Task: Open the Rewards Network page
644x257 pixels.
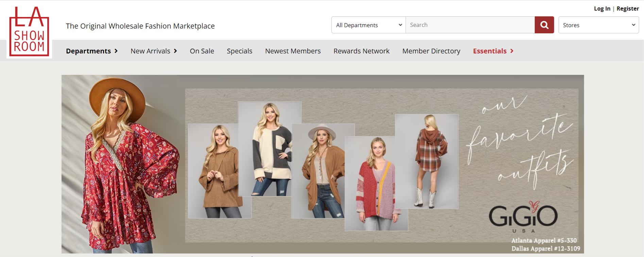Action: click(x=361, y=51)
